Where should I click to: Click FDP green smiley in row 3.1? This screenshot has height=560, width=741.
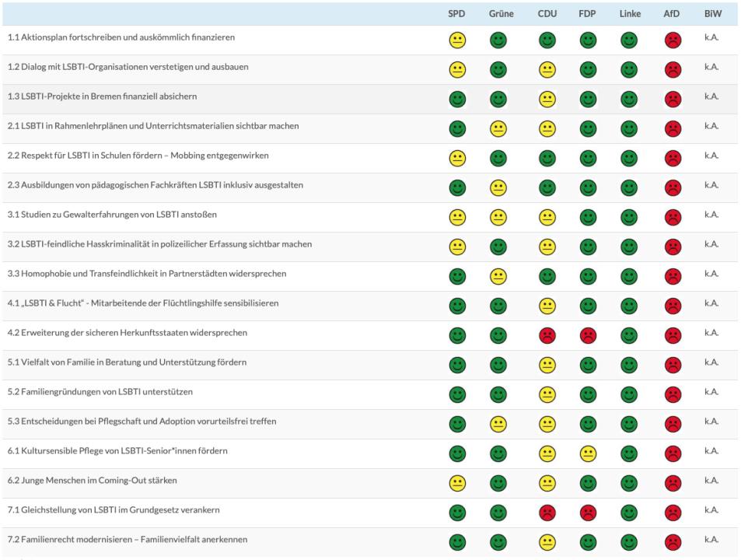(588, 217)
